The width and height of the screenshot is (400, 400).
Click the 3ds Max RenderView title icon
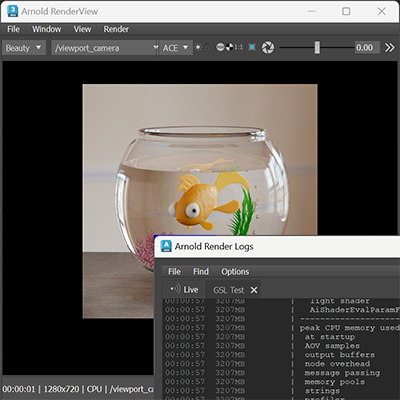click(x=13, y=11)
